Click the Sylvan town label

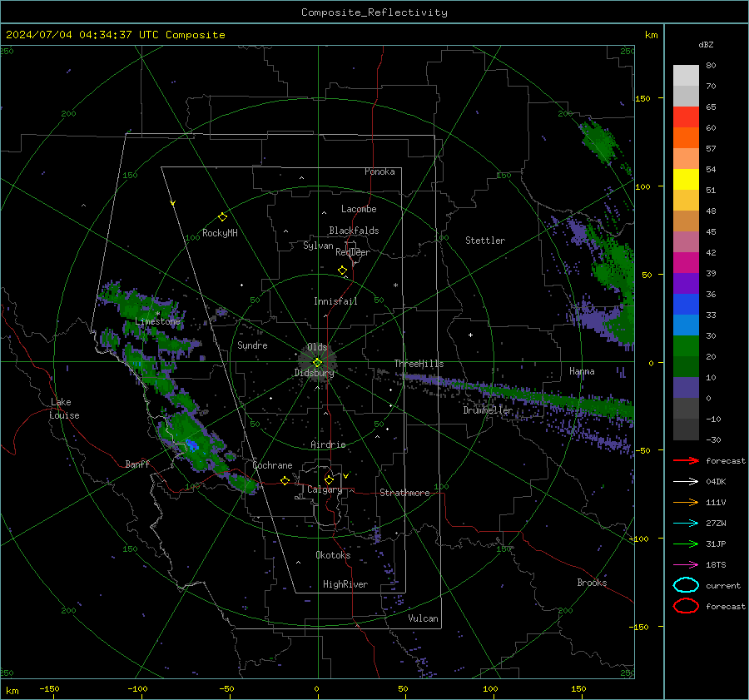[318, 246]
